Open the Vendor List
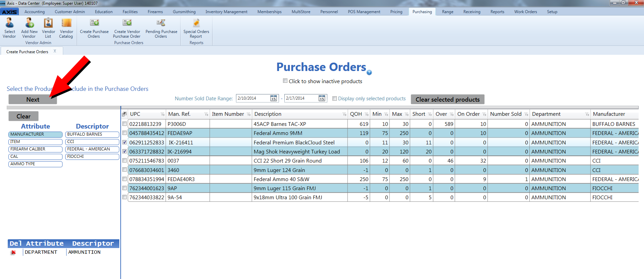The image size is (644, 279). pos(48,28)
